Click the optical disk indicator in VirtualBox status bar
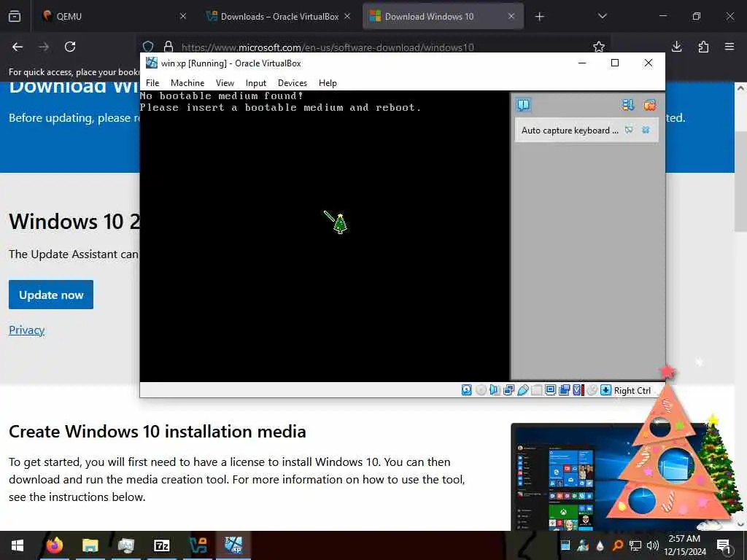 click(x=481, y=391)
